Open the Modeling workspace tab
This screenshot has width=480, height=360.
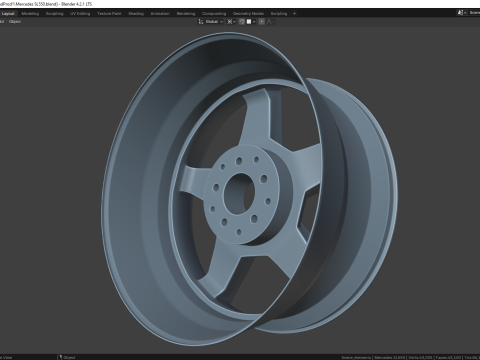[x=30, y=14]
